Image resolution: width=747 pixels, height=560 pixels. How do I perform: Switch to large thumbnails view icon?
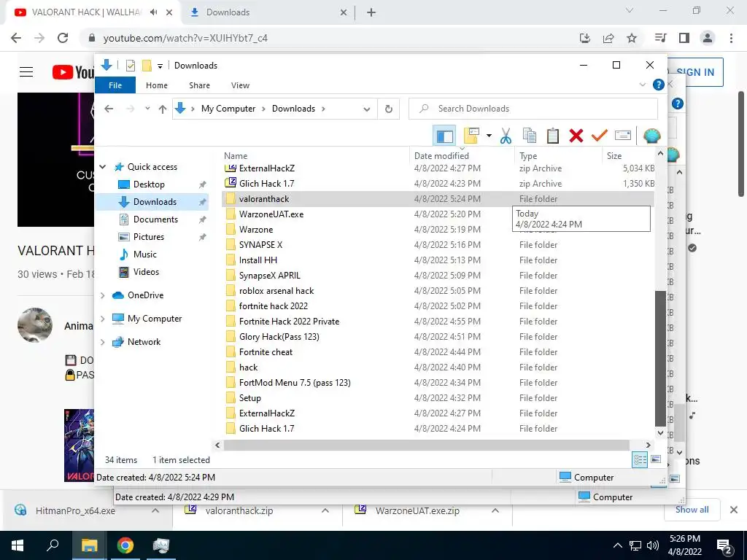656,459
